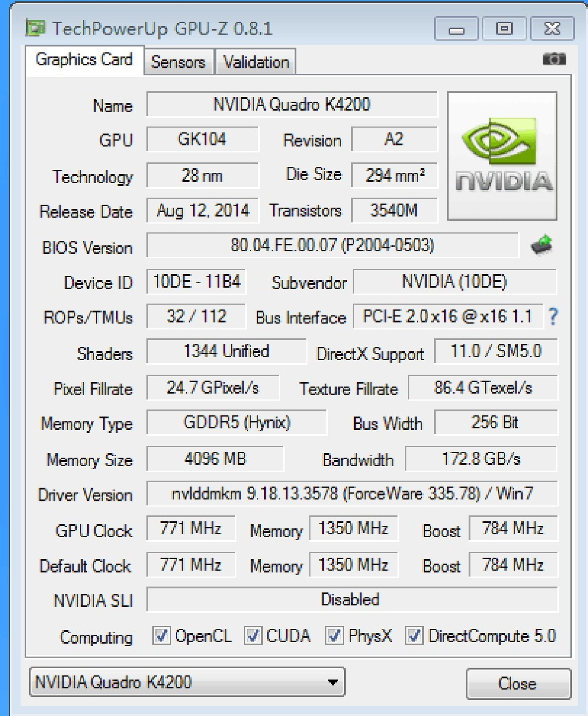Uncheck CUDA computing support

pyautogui.click(x=253, y=636)
